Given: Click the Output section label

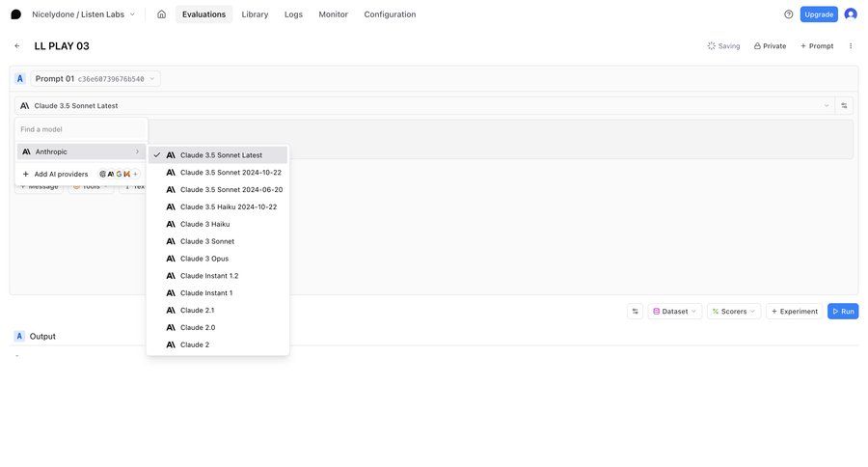Looking at the screenshot, I should (x=42, y=337).
